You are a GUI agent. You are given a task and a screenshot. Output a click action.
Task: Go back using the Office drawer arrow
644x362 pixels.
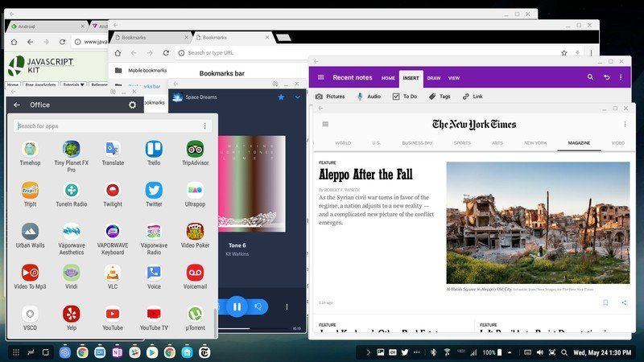coord(17,105)
